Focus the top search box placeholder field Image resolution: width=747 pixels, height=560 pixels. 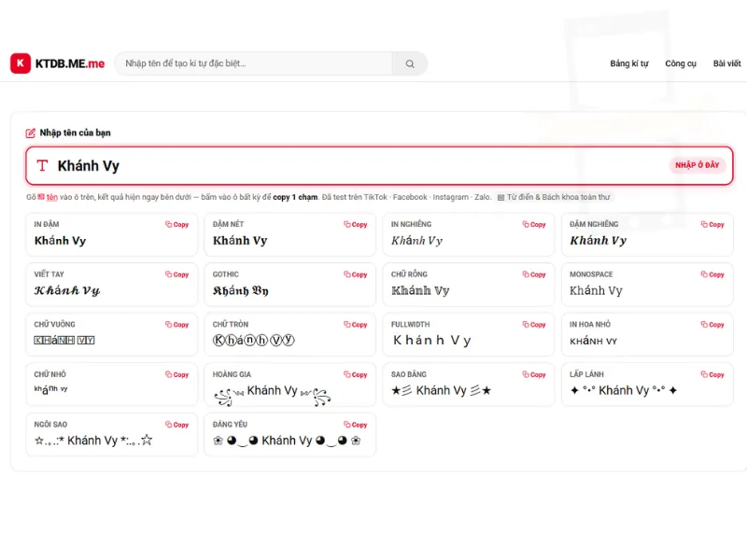click(253, 63)
